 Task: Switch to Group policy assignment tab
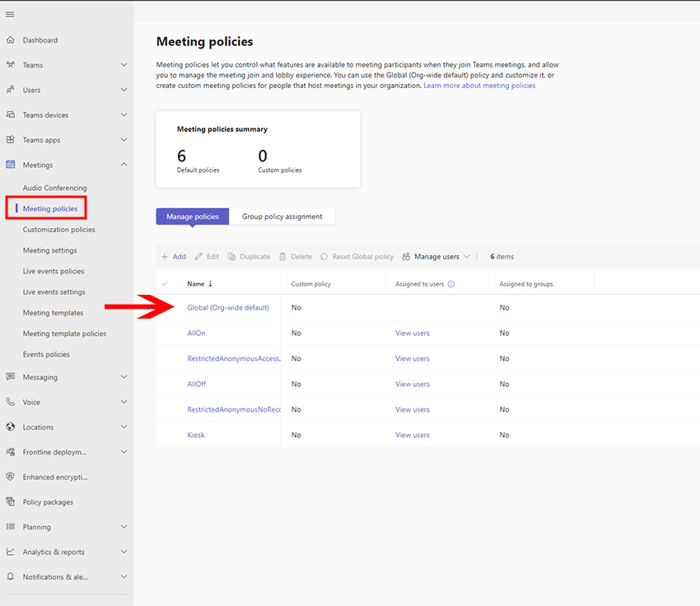click(282, 217)
